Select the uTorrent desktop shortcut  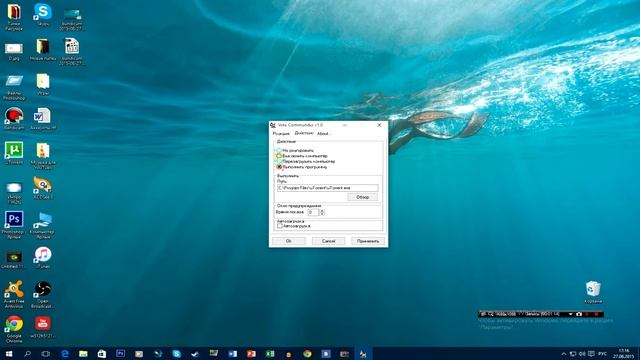pos(14,153)
